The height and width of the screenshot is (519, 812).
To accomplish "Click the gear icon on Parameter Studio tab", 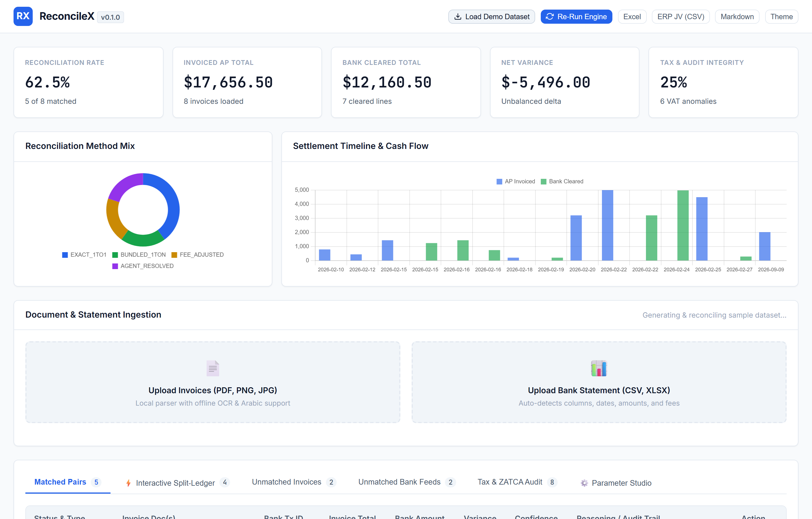I will (584, 483).
